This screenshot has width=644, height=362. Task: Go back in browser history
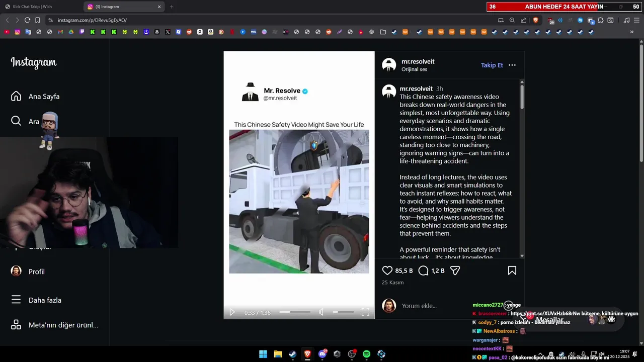click(7, 20)
